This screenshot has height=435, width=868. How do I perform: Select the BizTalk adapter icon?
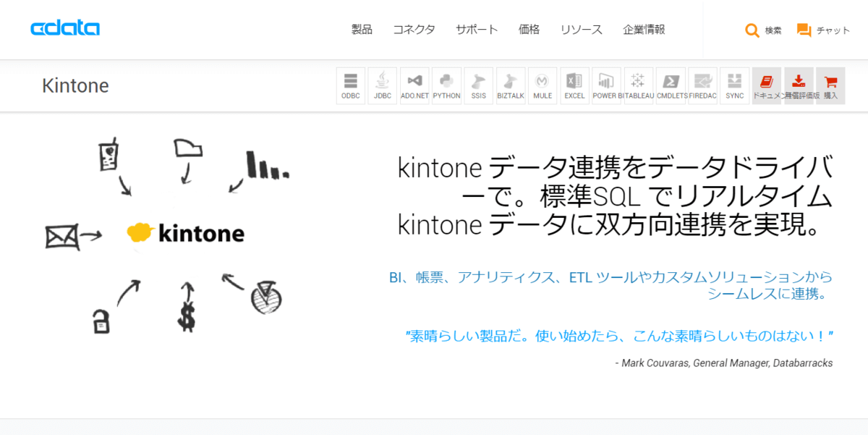point(511,85)
